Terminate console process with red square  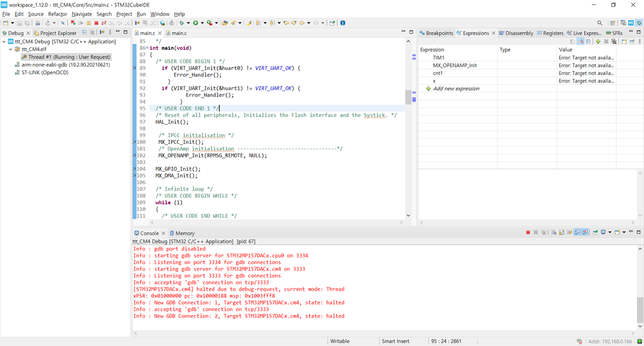coord(528,232)
